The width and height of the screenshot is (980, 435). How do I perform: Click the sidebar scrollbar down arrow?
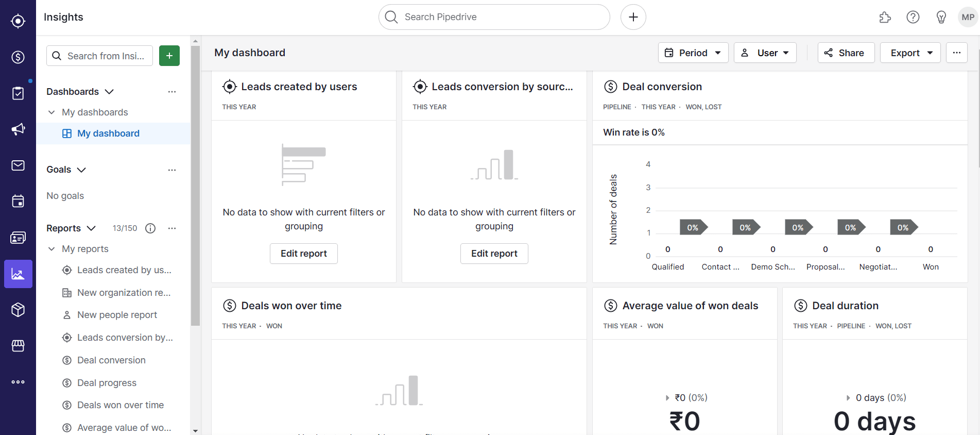[x=195, y=430]
